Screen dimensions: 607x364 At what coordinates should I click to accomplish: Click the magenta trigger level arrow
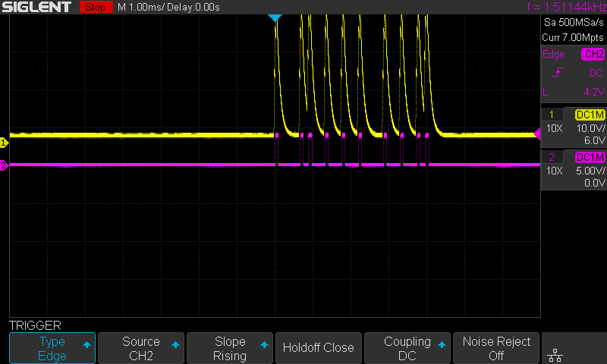click(537, 134)
